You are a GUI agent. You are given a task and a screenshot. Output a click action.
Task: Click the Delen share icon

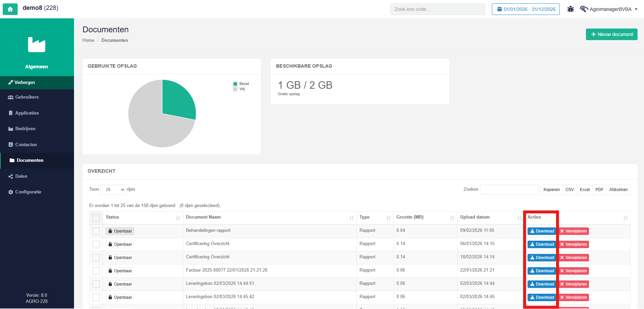coord(11,176)
